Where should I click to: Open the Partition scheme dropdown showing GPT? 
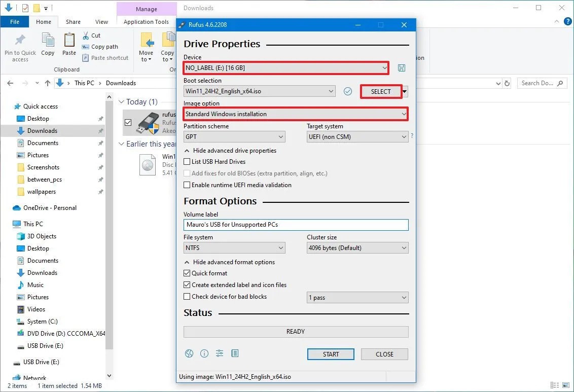tap(234, 136)
